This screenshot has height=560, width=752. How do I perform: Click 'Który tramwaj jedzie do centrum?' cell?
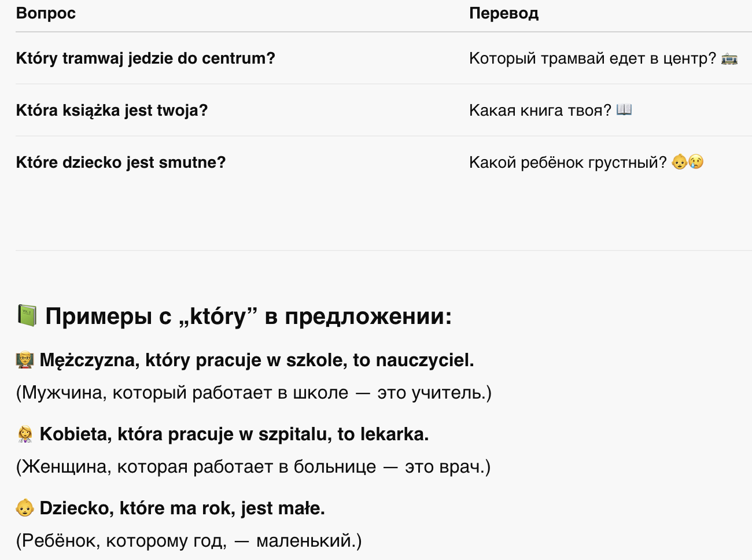click(x=146, y=58)
